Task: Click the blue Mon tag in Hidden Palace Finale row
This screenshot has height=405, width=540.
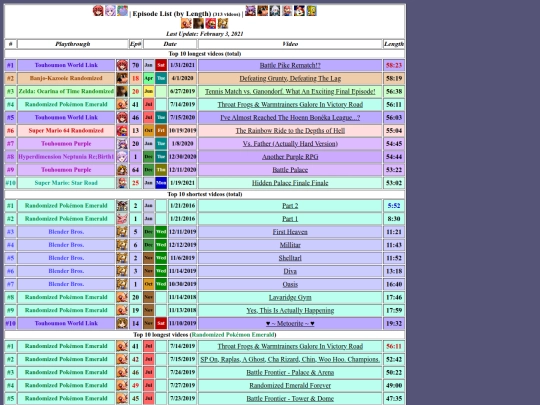Action: [161, 183]
